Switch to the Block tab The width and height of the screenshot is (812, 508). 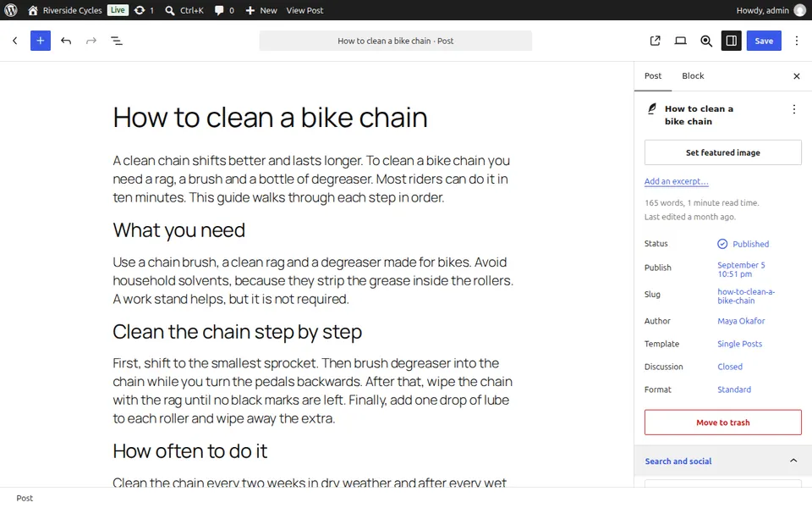click(693, 76)
